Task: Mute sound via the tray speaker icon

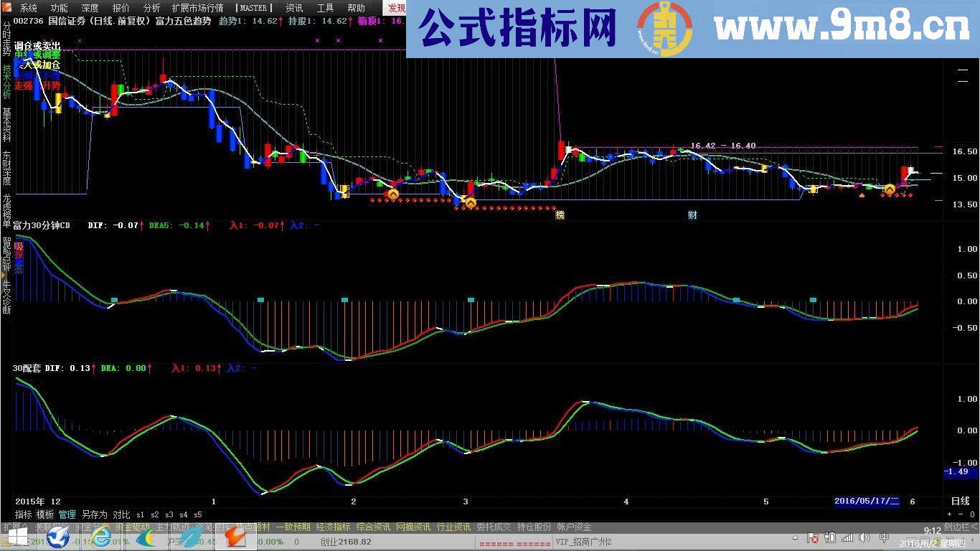Action: (x=864, y=538)
